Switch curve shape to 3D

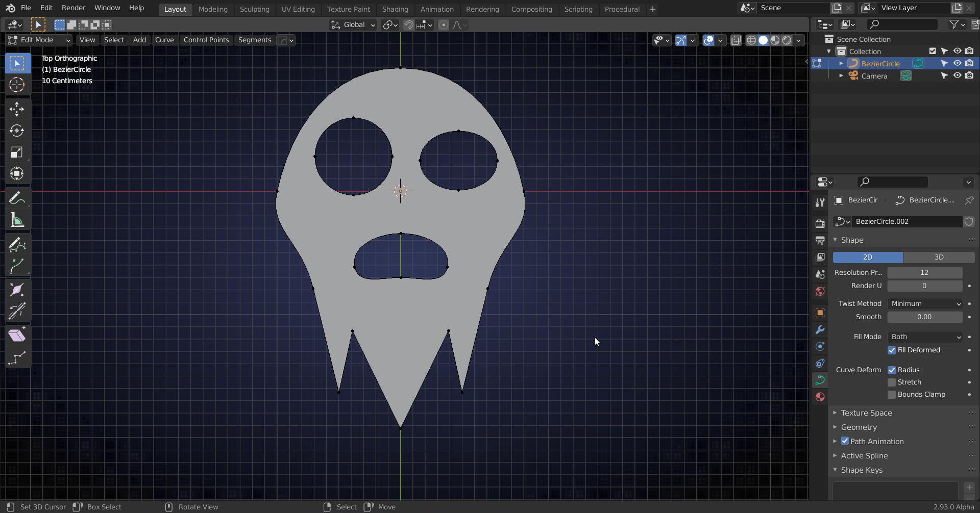[x=939, y=257]
